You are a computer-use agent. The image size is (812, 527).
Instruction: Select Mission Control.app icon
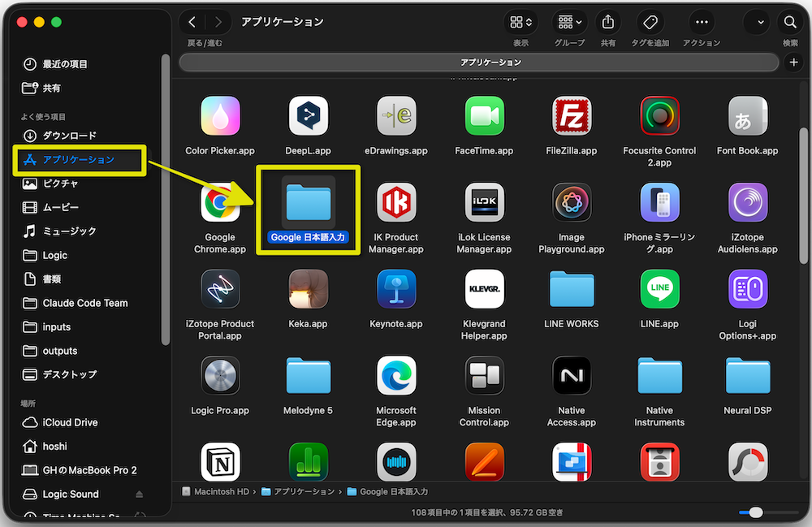click(484, 375)
